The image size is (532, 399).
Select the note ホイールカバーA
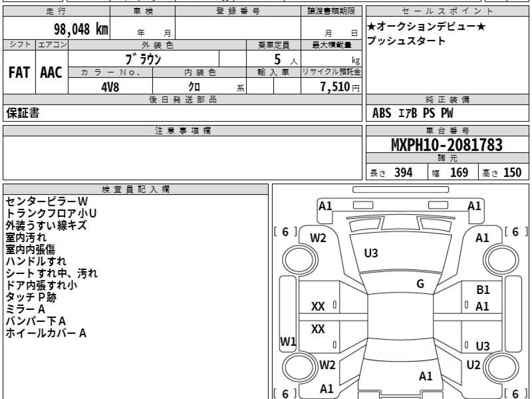click(46, 333)
